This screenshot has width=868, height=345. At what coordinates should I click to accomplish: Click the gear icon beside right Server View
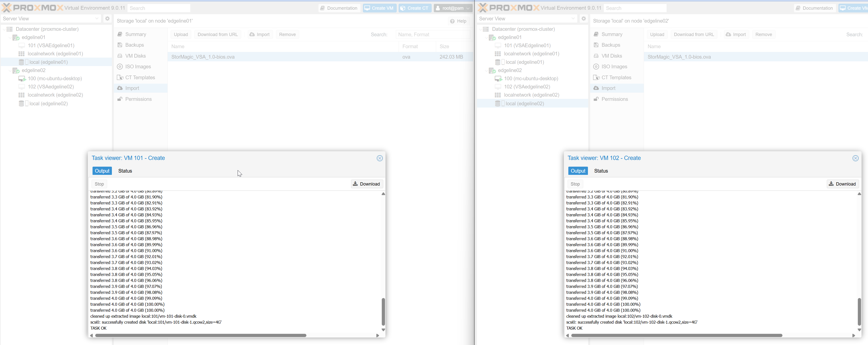pos(584,19)
